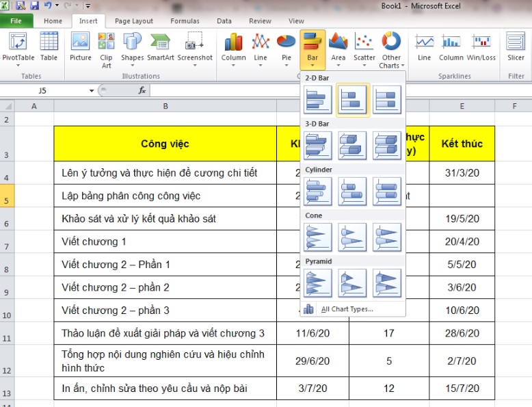This screenshot has width=532, height=407.
Task: Insert a PivotTable
Action: 18,49
